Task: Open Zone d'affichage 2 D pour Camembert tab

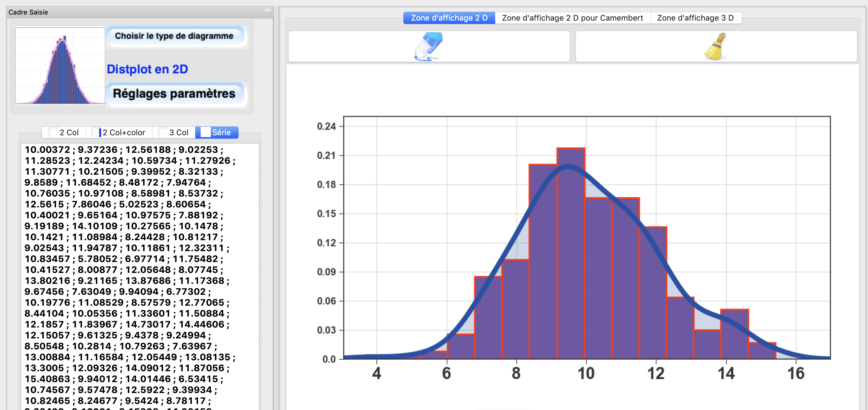Action: coord(572,18)
